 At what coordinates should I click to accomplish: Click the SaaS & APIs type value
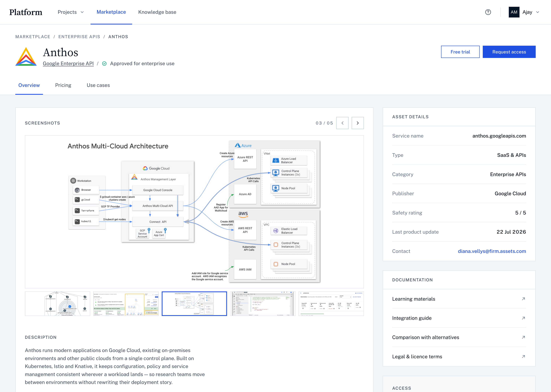(511, 155)
